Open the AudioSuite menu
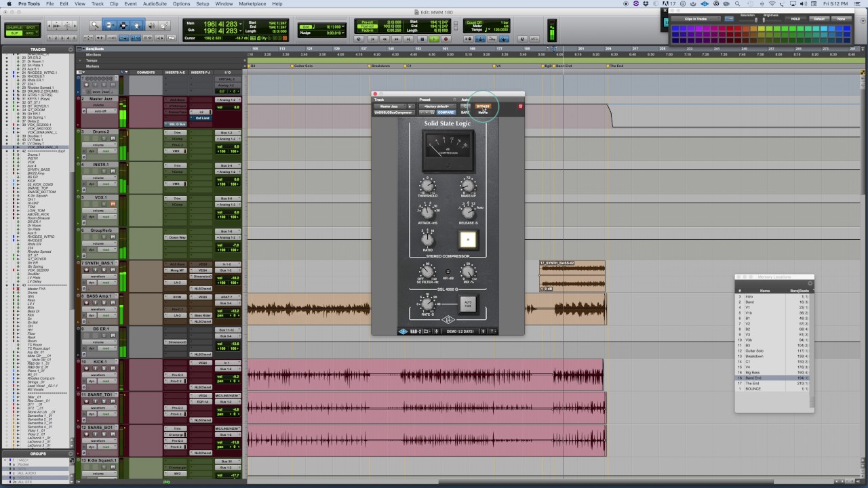This screenshot has width=868, height=488. coord(155,3)
